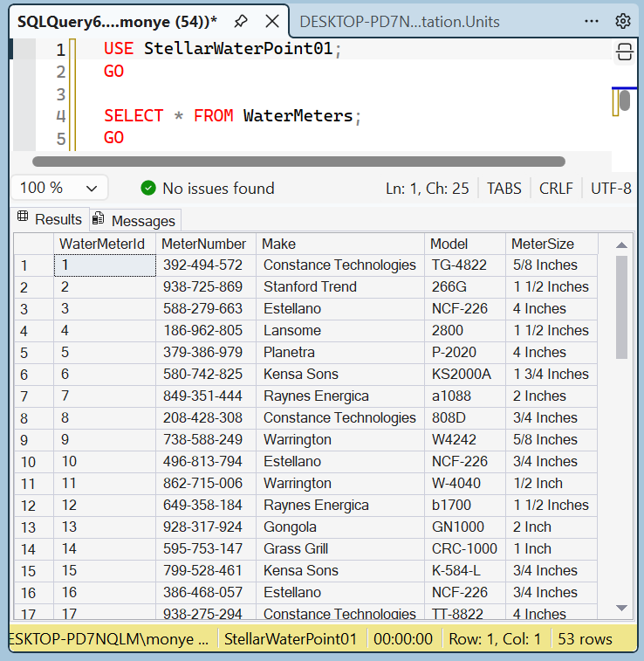
Task: Click the 00:00:00 elapsed time status
Action: 403,639
